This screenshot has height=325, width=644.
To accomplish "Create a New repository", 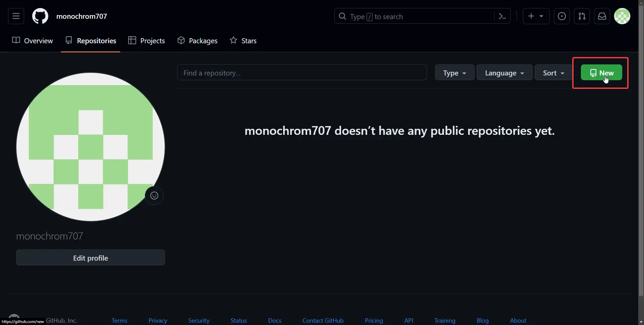I will [x=601, y=72].
